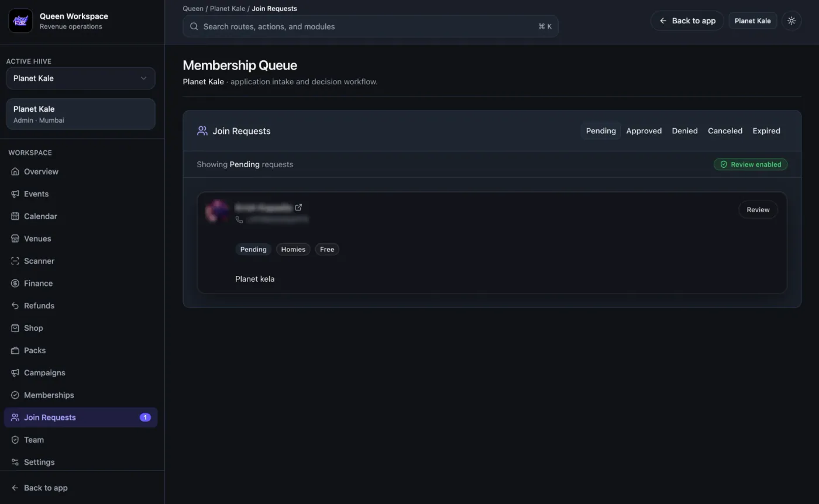
Task: View the Expired requests tab
Action: coord(766,131)
